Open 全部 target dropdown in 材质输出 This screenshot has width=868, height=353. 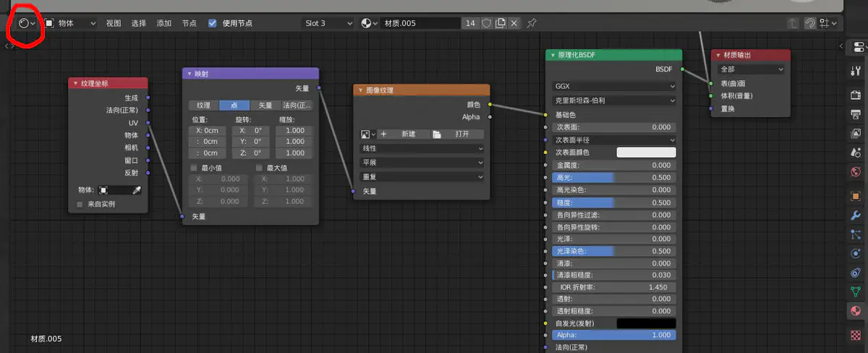point(751,69)
